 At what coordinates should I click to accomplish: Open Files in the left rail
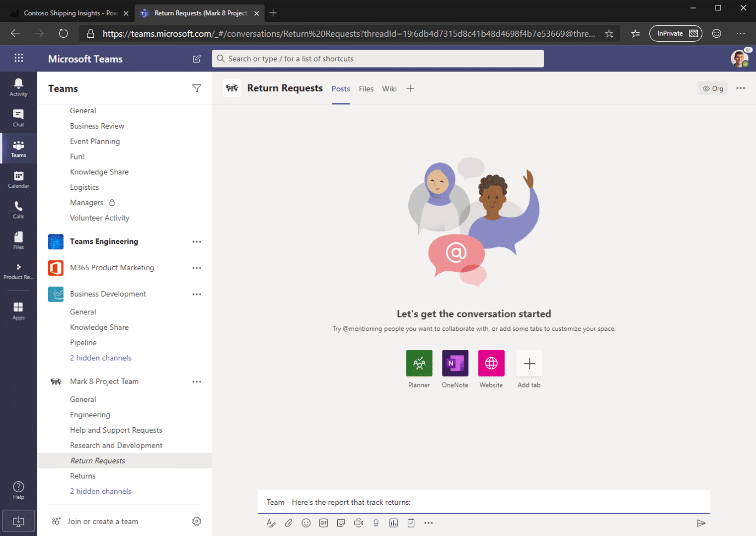click(18, 240)
